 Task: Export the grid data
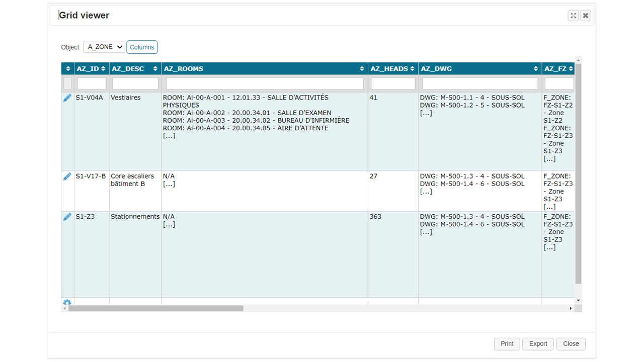coord(538,344)
